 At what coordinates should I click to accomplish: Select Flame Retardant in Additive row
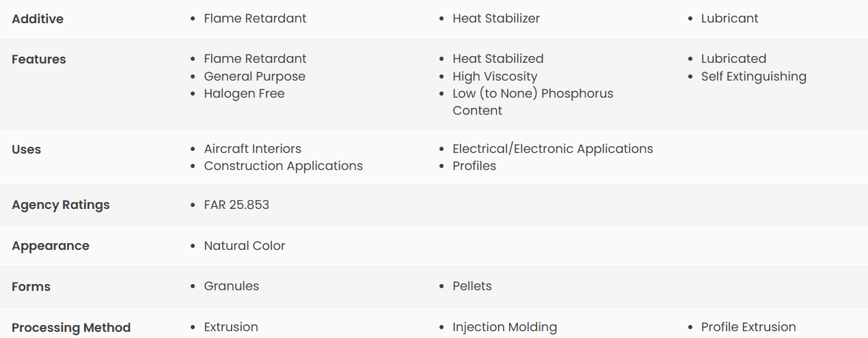point(255,18)
